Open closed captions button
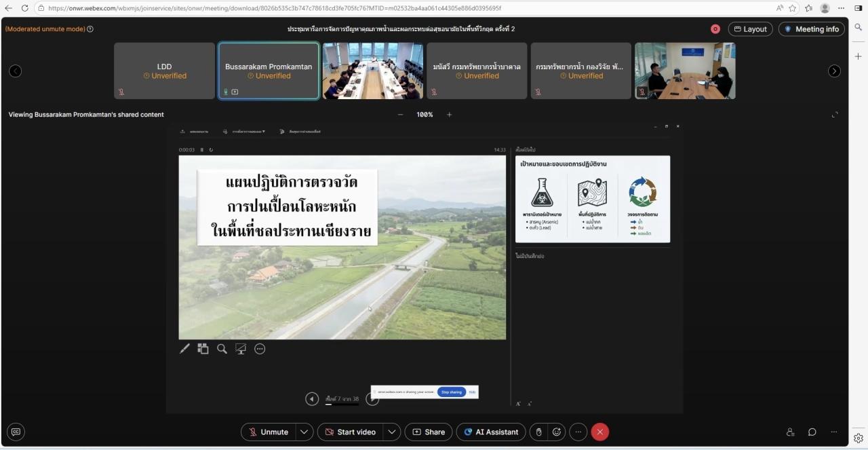 click(16, 432)
